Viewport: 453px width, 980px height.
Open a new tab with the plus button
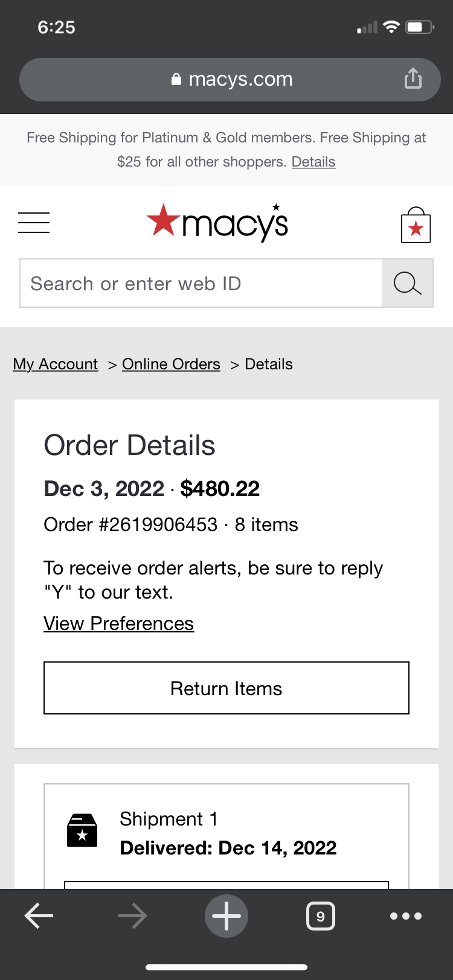pos(226,915)
